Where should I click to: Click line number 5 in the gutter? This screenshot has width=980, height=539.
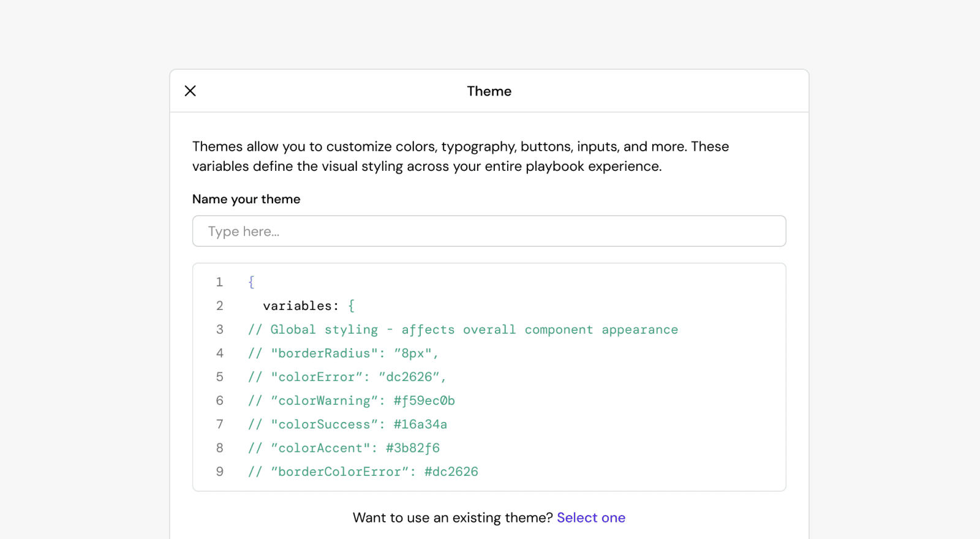point(219,377)
